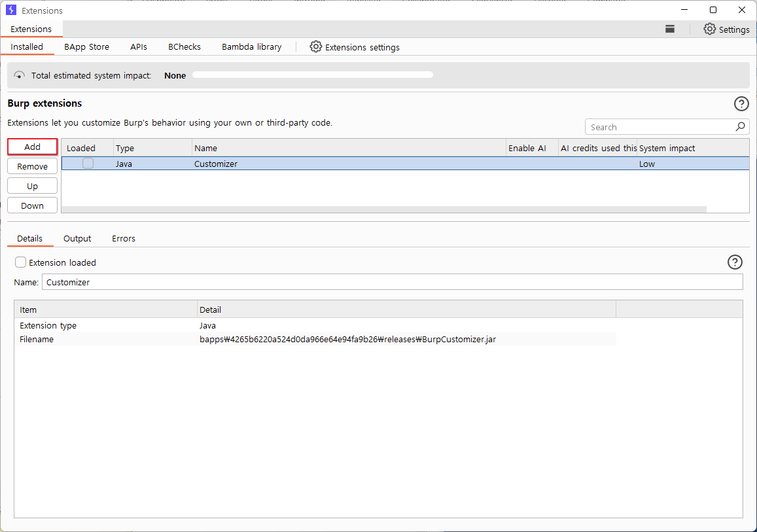This screenshot has height=532, width=757.
Task: Click the System impact column header
Action: [x=693, y=148]
